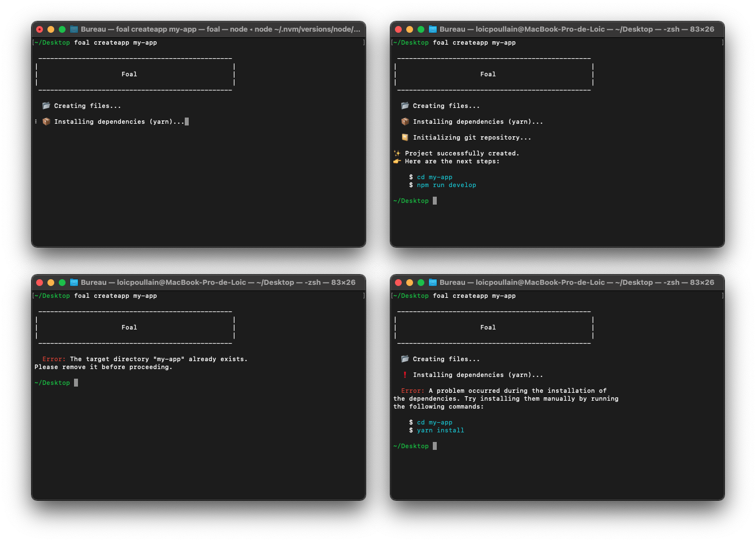Close the terminal showing the 'already exists' error
Screen dimensions: 756x542
tap(40, 283)
